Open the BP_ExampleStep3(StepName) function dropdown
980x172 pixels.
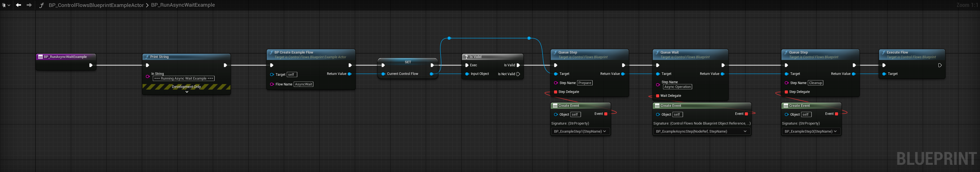[x=811, y=131]
